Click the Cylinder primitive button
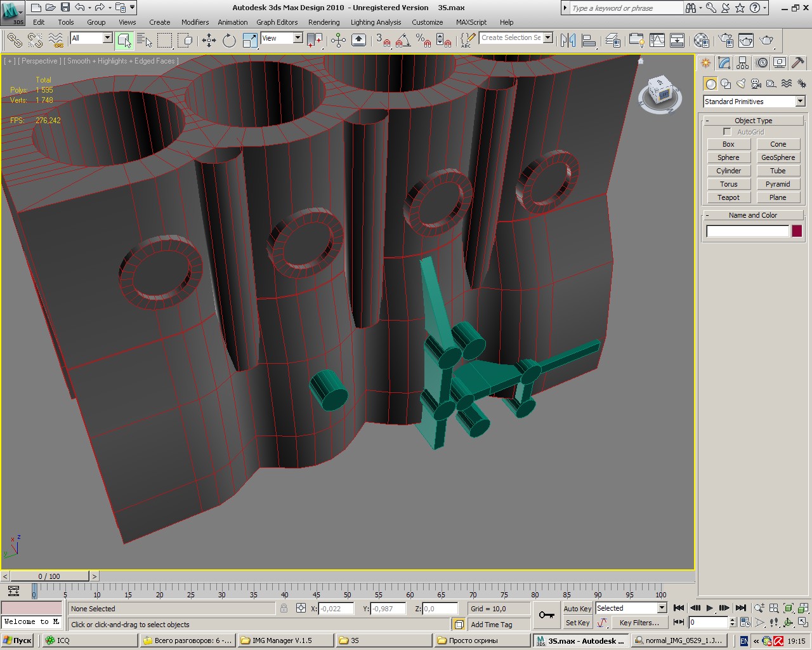 pos(728,171)
